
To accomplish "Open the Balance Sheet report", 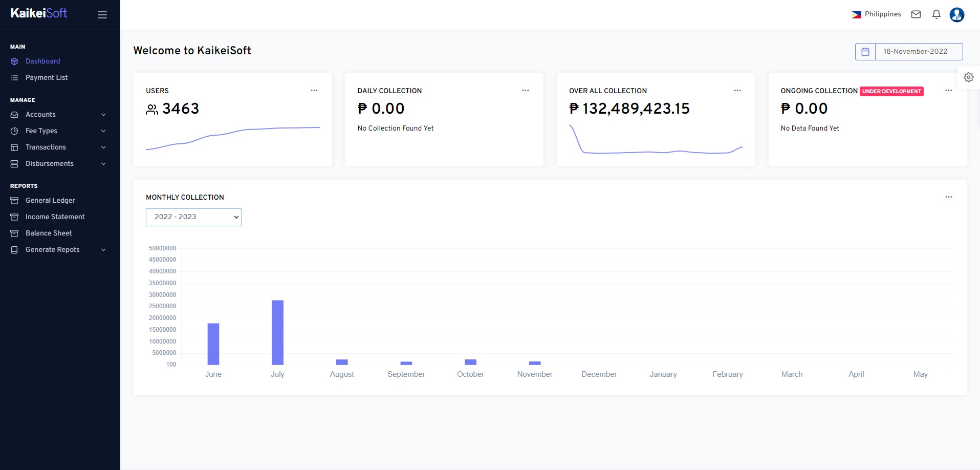I will click(49, 233).
